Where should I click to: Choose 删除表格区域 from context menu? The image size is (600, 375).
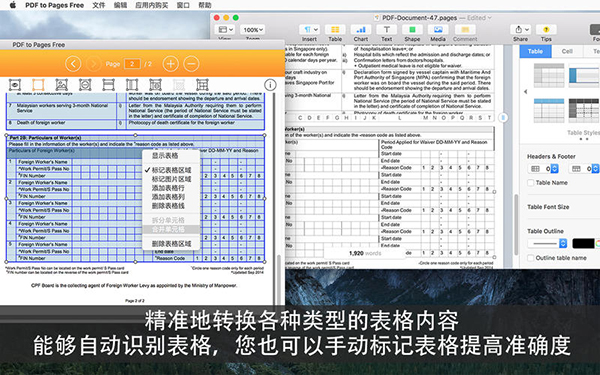[171, 244]
